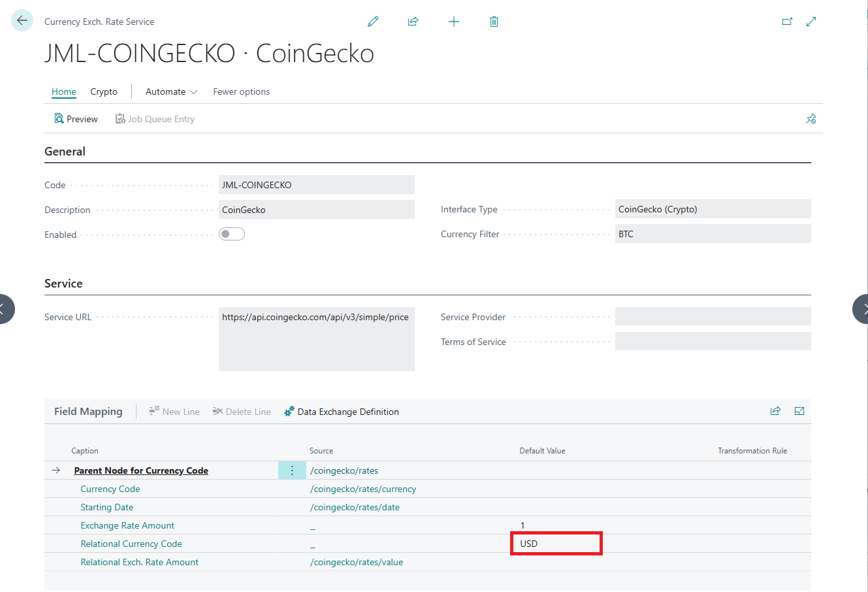Go back using the back arrow
Image resolution: width=868 pixels, height=592 pixels.
click(x=22, y=21)
